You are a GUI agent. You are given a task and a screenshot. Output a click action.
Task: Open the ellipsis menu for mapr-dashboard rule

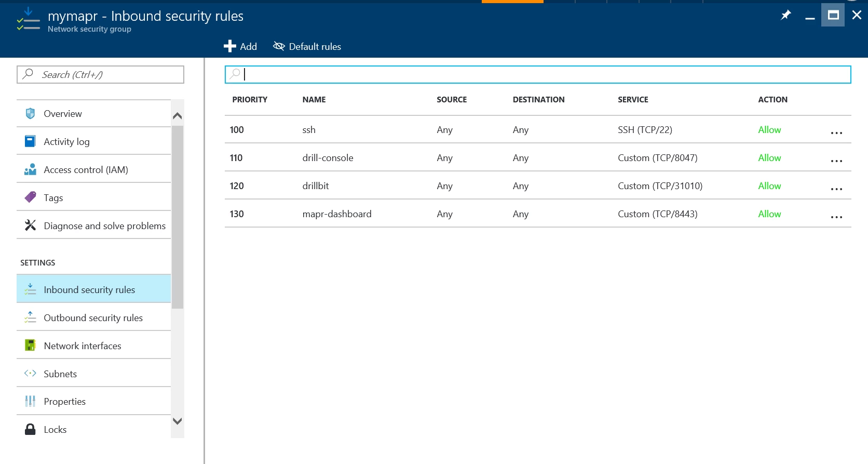point(836,217)
